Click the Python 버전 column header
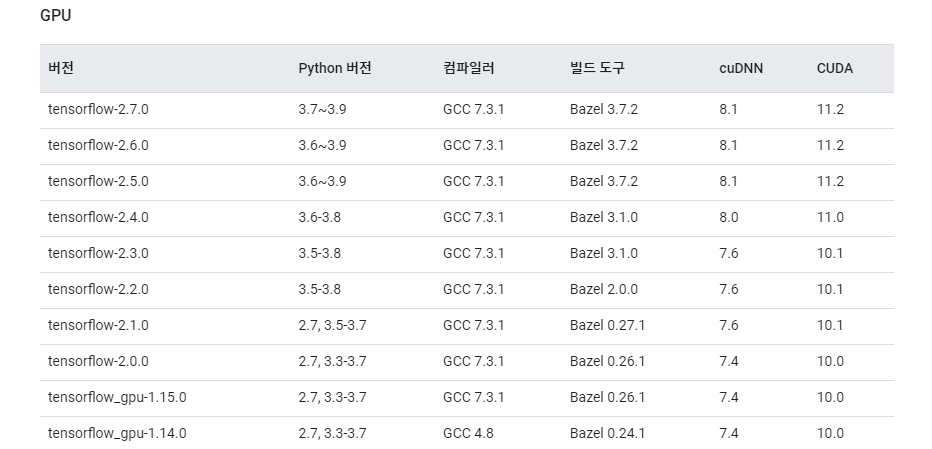932x449 pixels. [x=335, y=68]
